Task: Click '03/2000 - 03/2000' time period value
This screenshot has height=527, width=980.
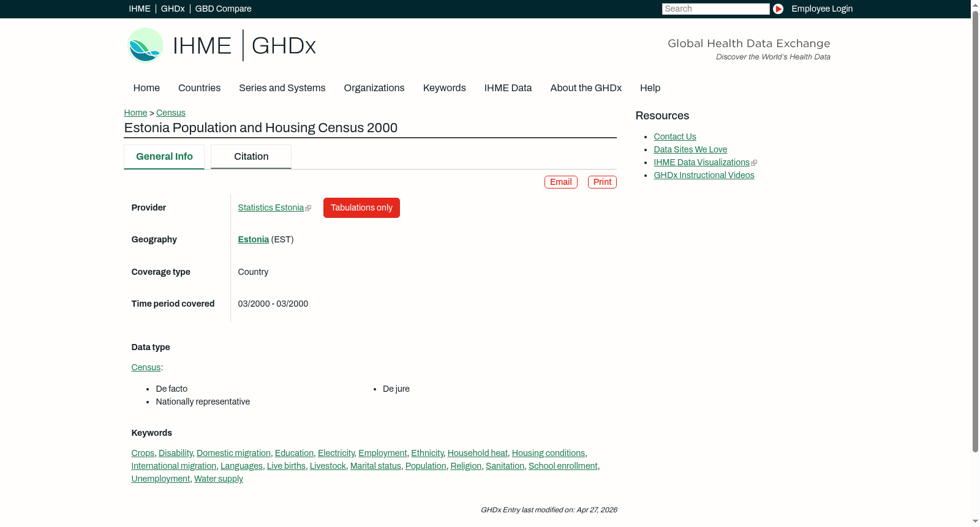Action: click(273, 304)
